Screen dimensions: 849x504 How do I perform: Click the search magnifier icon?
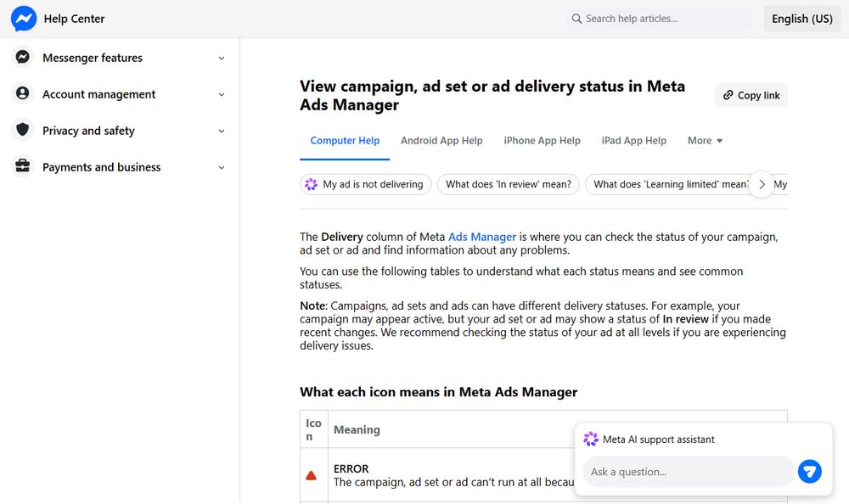click(576, 19)
